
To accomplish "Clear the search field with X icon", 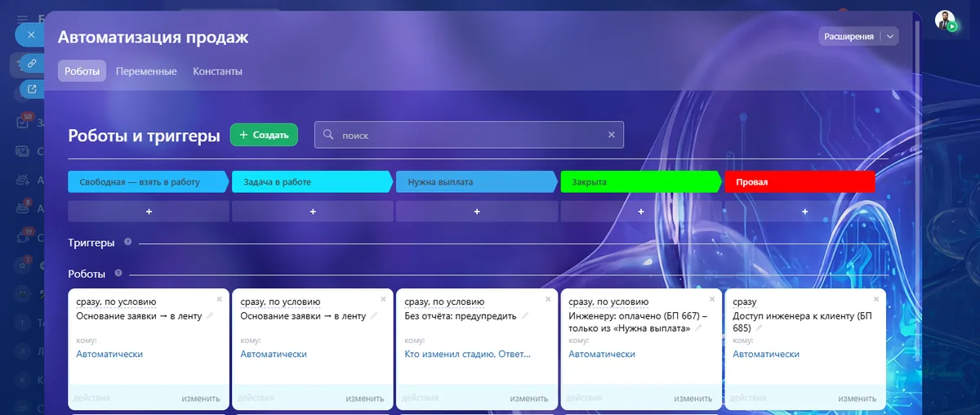I will 612,135.
